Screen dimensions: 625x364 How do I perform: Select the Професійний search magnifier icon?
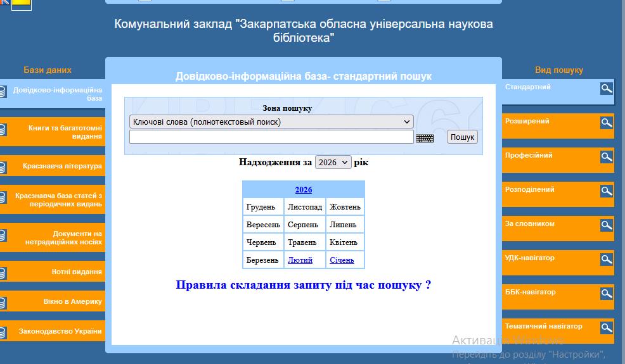[x=607, y=157]
